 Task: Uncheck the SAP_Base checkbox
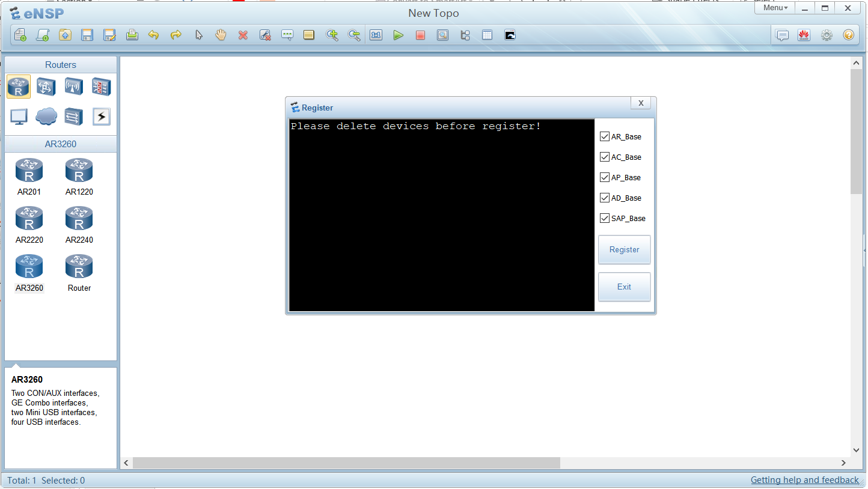605,219
